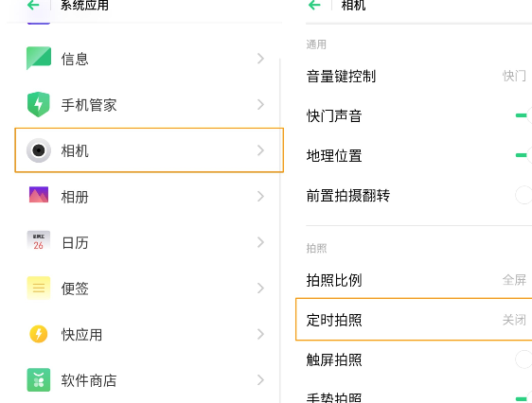
Task: Open 快应用 row chevron
Action: [x=260, y=334]
